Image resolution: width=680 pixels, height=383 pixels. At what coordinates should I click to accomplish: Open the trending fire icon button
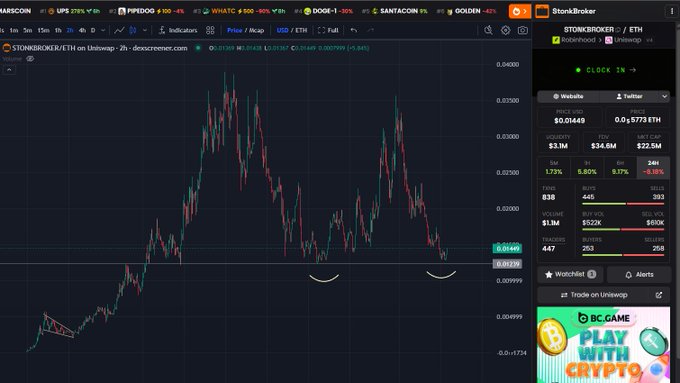[519, 11]
